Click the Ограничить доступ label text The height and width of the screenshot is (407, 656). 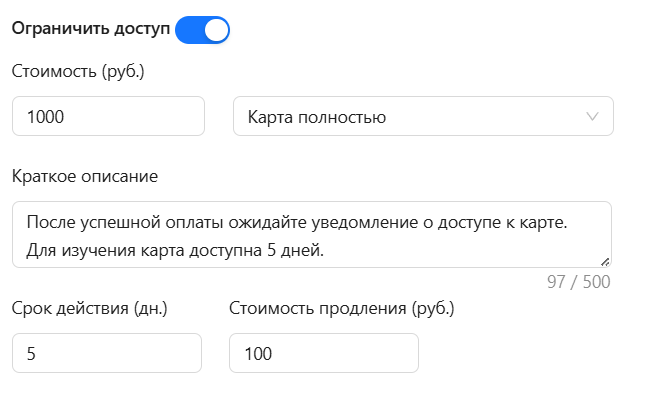(91, 30)
